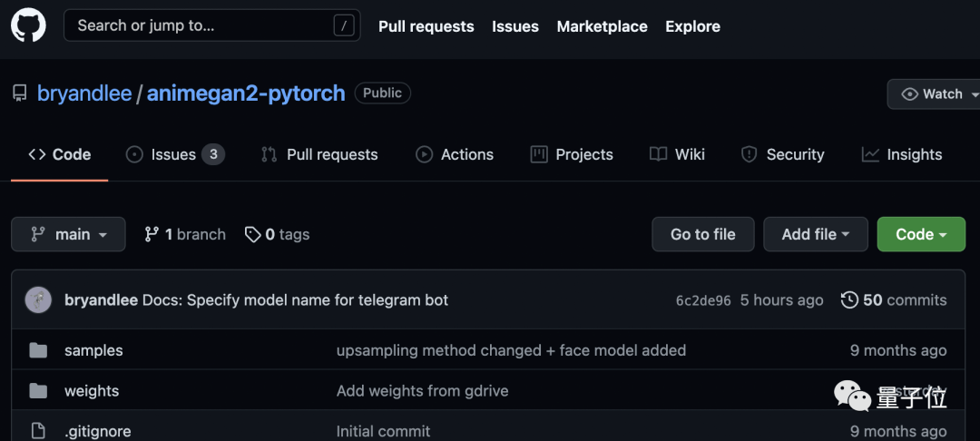This screenshot has height=441, width=980.
Task: Click the repository book icon
Action: (x=19, y=93)
